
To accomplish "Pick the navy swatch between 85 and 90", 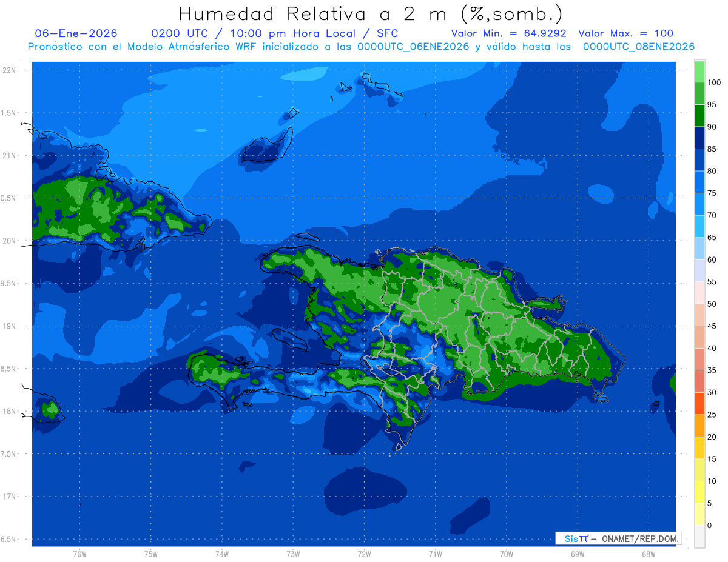I will [699, 138].
